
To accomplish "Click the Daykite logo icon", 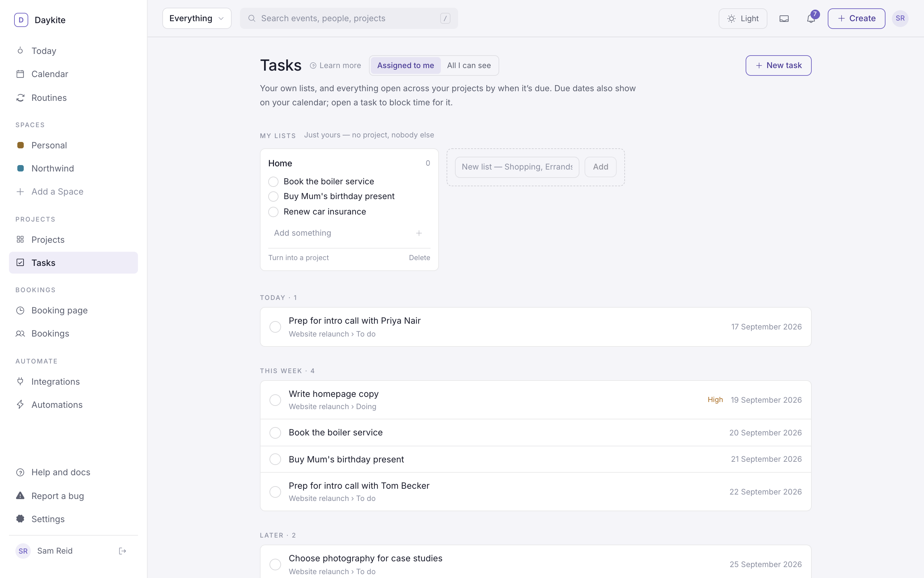I will coord(21,20).
